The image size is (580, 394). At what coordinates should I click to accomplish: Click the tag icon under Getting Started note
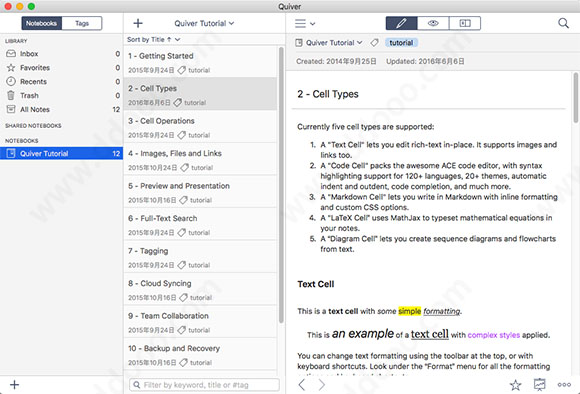pyautogui.click(x=181, y=70)
